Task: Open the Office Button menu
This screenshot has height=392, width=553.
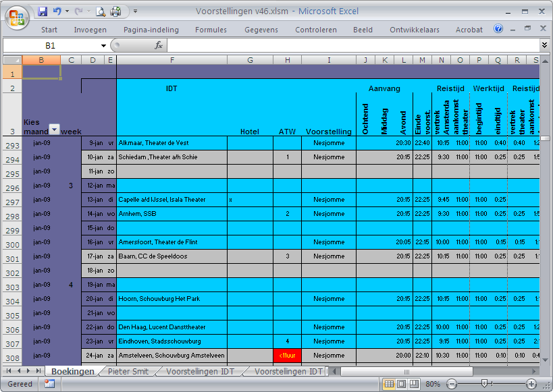Action: tap(17, 18)
